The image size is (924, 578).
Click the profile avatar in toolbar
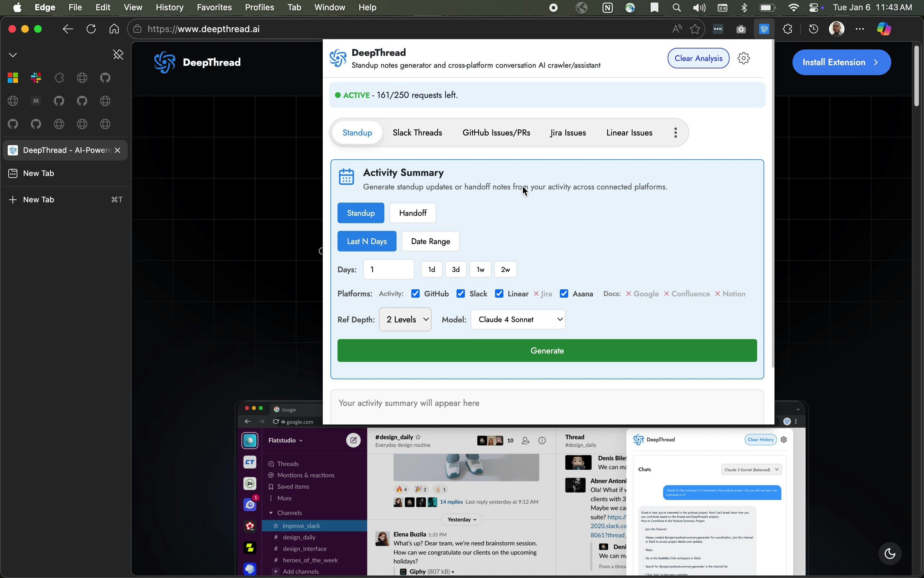click(x=836, y=29)
